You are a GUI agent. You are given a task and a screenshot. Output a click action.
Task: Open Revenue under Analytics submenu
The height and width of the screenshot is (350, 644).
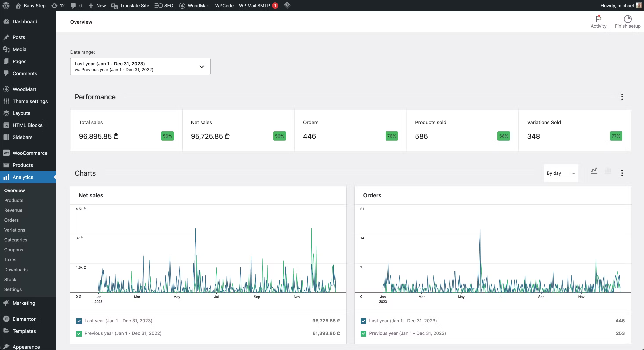click(13, 210)
